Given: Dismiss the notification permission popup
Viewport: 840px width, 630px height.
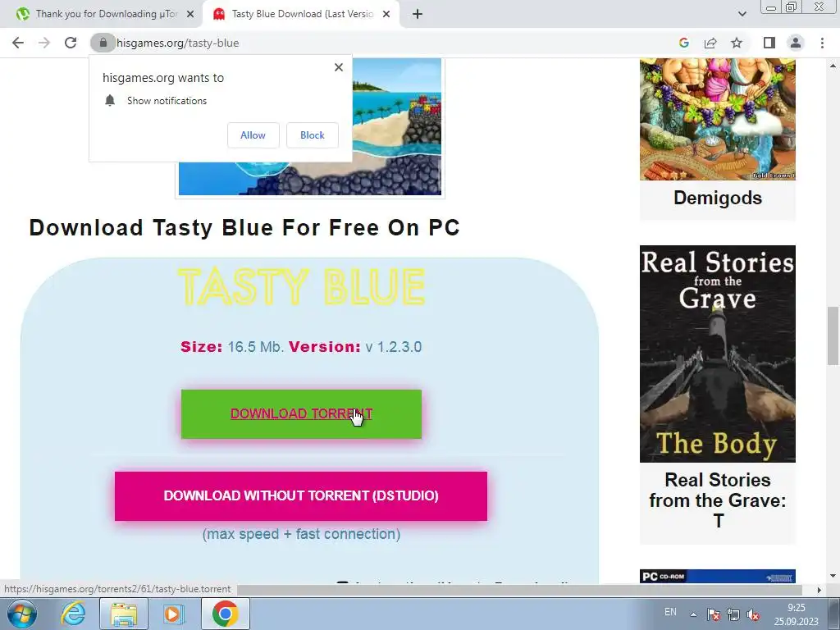Looking at the screenshot, I should pyautogui.click(x=339, y=67).
